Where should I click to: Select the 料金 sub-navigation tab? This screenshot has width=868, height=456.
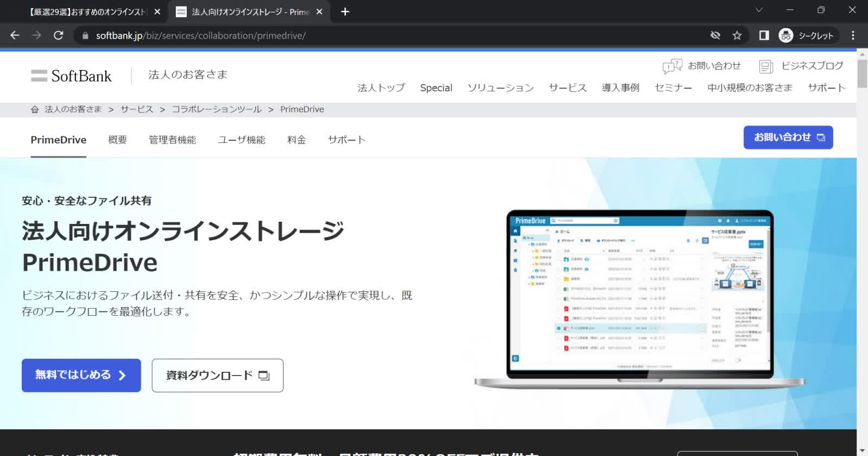coord(297,140)
